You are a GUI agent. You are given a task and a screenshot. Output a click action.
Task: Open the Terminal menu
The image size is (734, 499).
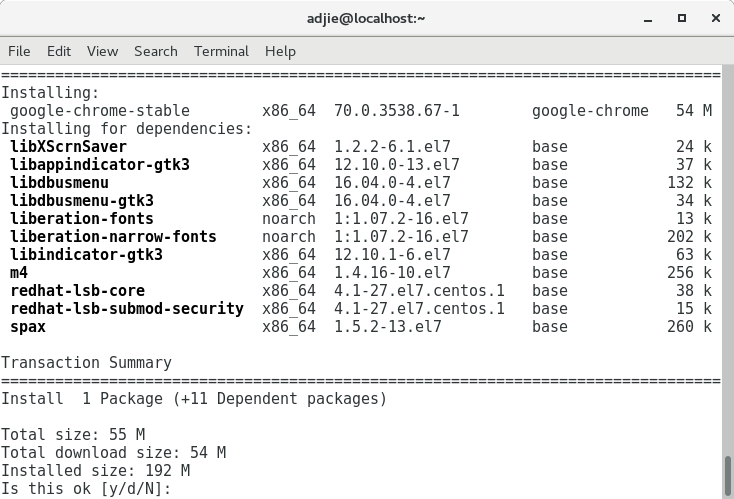click(221, 51)
